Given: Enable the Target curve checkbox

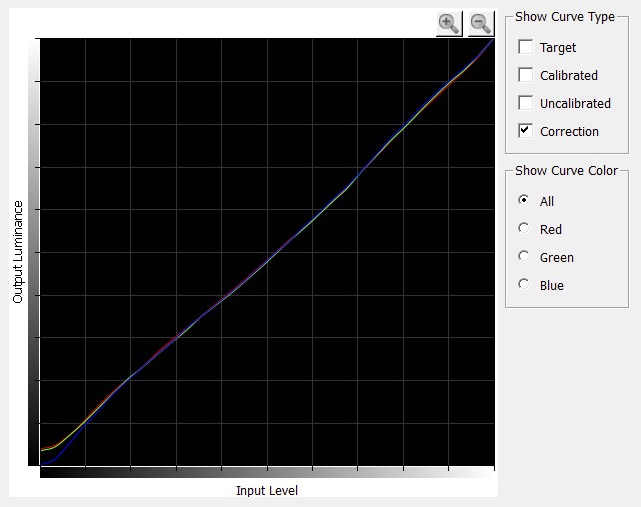Looking at the screenshot, I should point(525,47).
